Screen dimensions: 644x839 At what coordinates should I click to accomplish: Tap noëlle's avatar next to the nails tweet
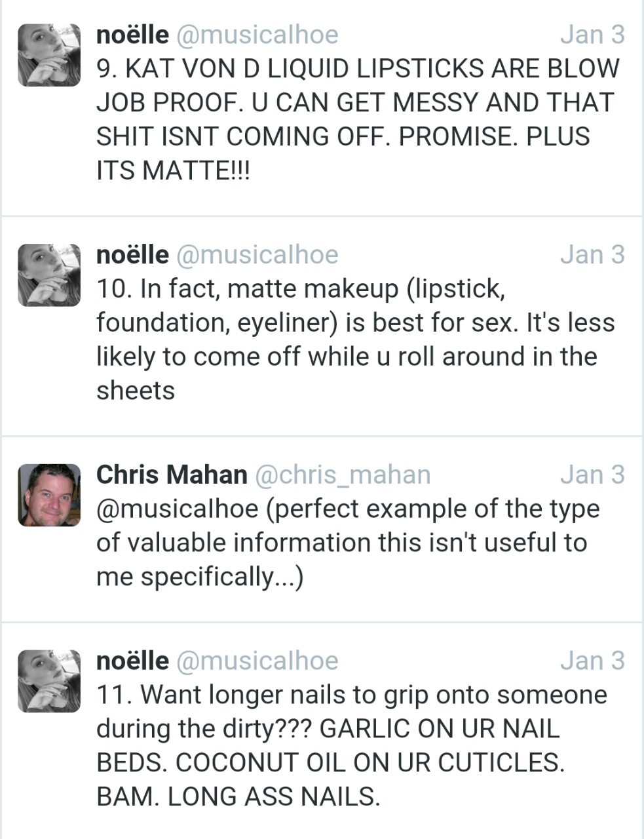(48, 682)
